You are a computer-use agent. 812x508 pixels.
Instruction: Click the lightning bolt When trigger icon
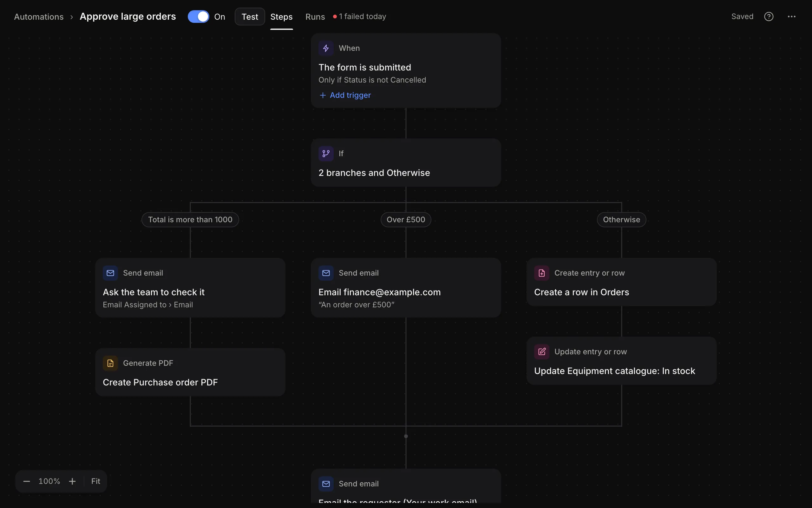pyautogui.click(x=326, y=48)
